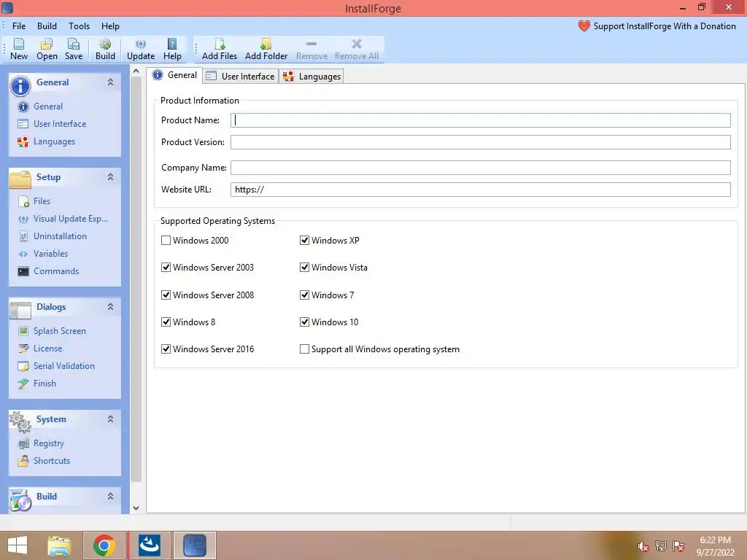Uncheck the Windows XP checkbox

click(x=304, y=241)
